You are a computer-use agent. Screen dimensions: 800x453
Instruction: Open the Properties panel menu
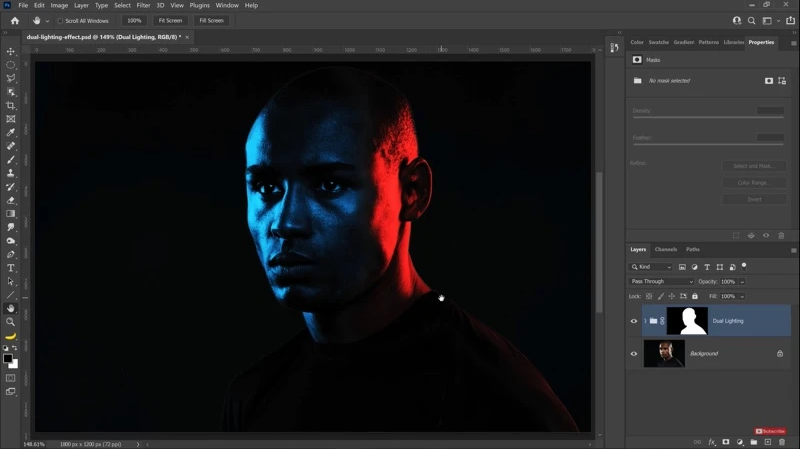click(x=793, y=43)
